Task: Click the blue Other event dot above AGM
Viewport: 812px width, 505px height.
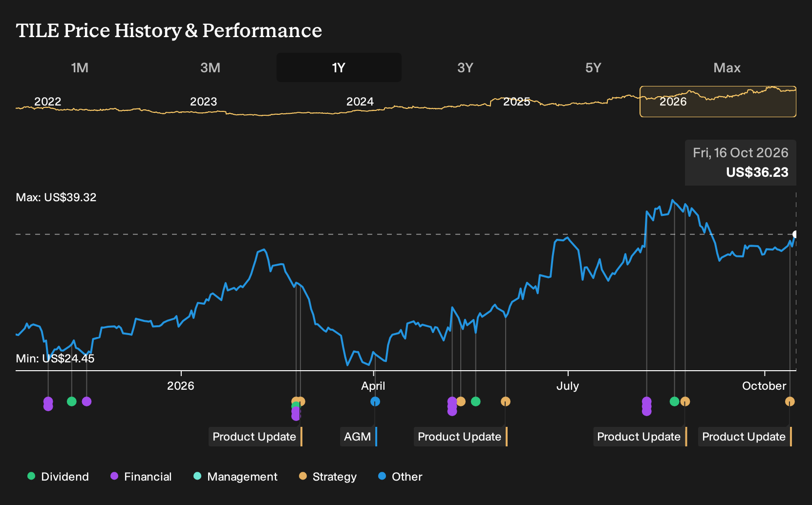Action: (x=375, y=401)
